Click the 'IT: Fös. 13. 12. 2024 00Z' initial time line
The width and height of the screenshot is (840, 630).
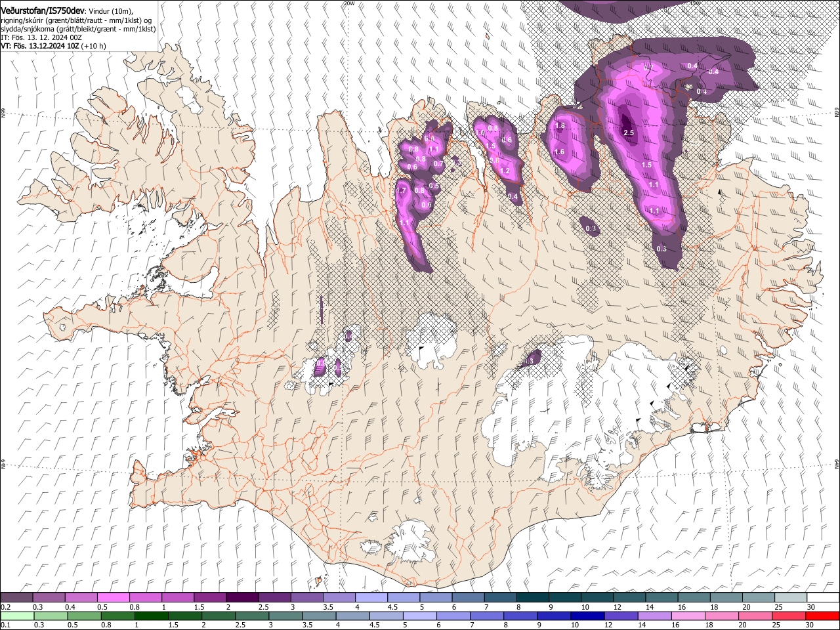tap(41, 37)
